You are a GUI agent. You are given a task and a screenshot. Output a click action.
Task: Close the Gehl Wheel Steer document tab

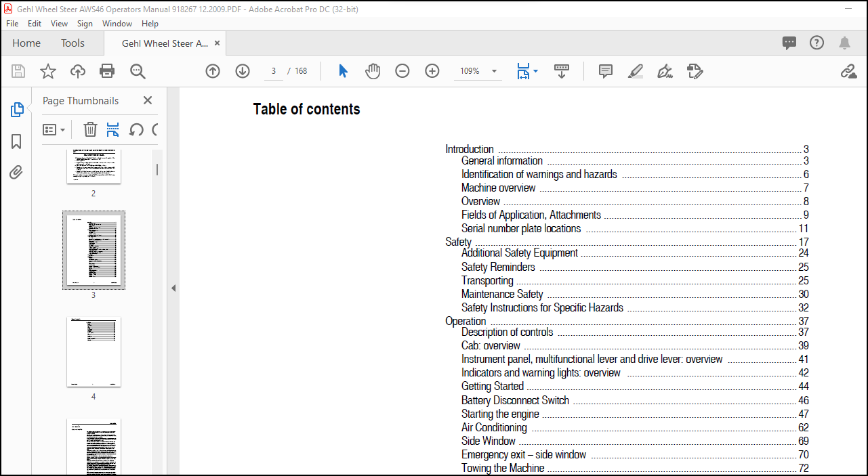217,43
